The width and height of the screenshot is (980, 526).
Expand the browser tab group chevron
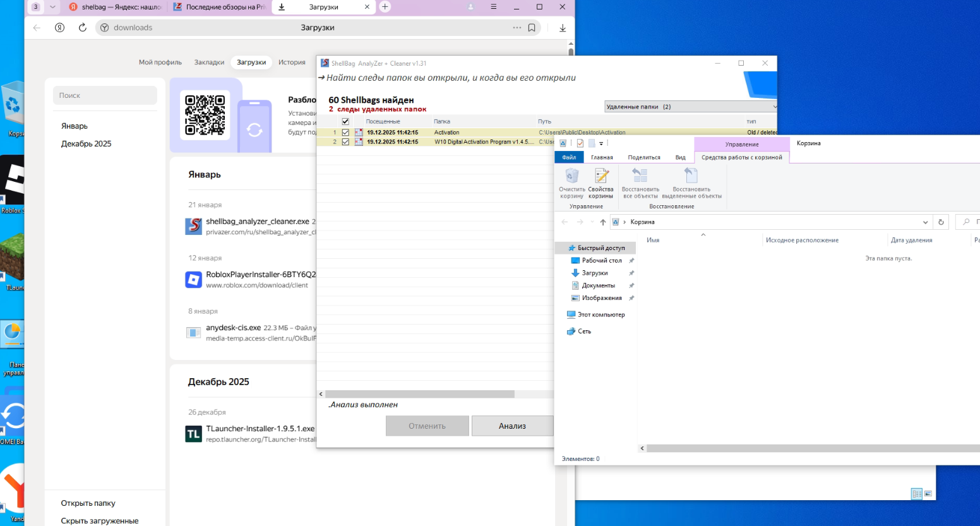(52, 7)
